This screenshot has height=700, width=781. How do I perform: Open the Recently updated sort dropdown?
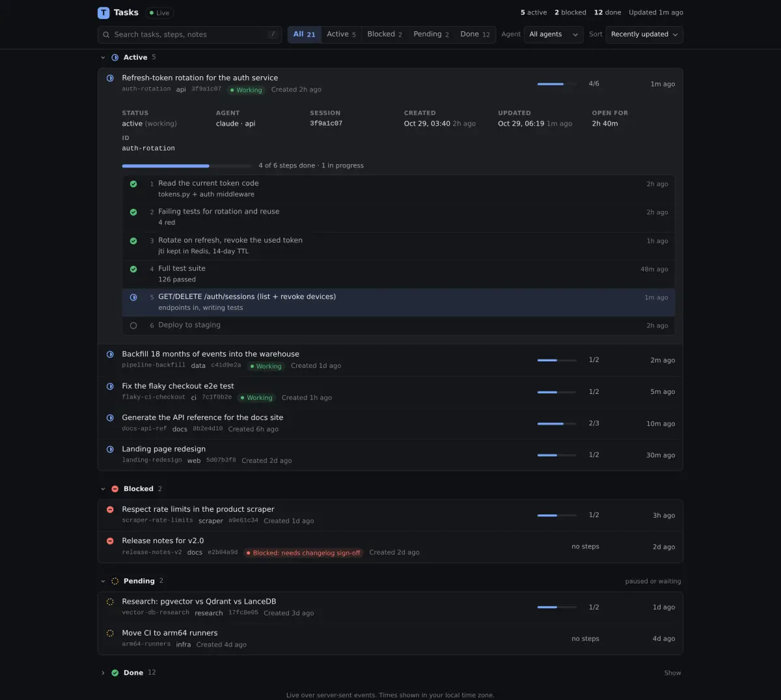[x=644, y=35]
